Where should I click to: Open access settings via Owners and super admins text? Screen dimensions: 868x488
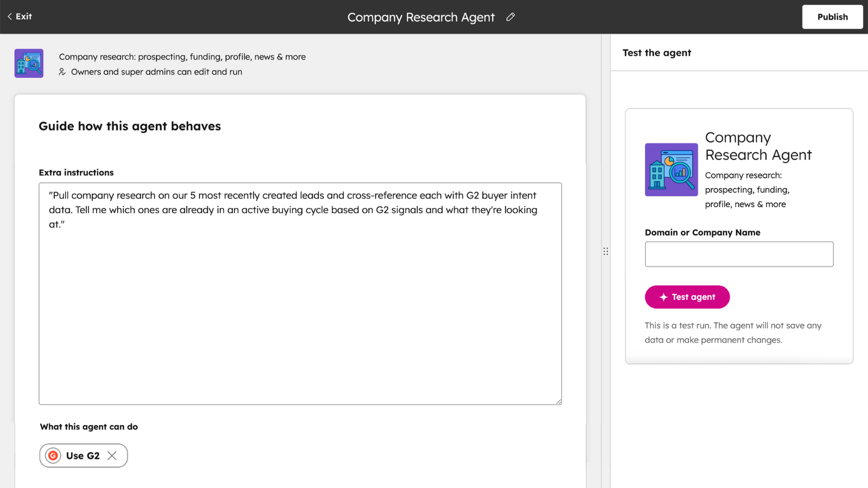pyautogui.click(x=156, y=72)
